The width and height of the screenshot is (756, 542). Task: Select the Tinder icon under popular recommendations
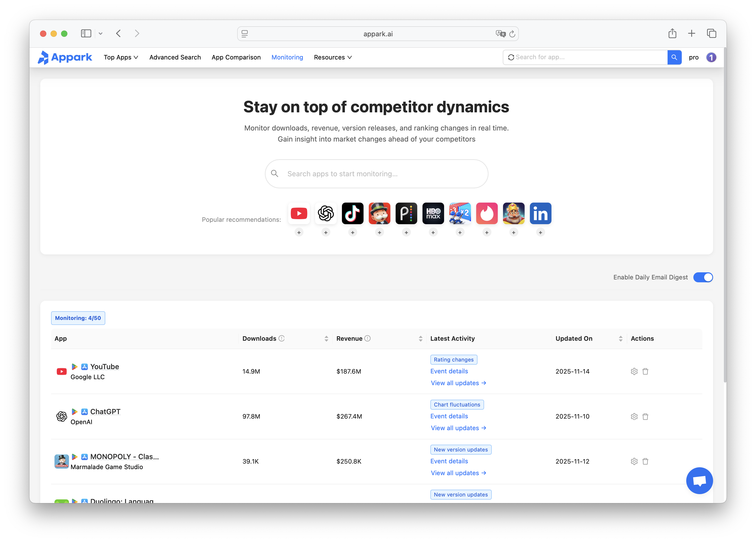click(487, 213)
